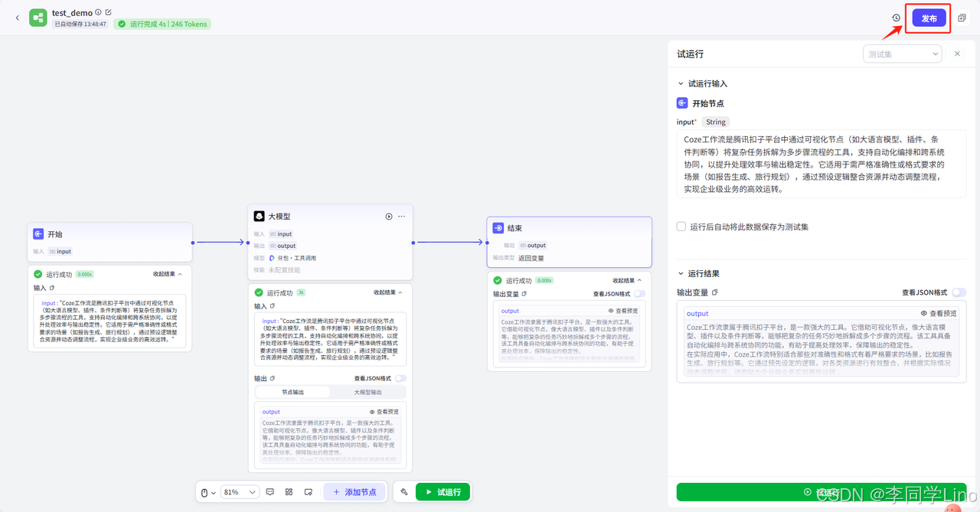
Task: Edit the test_demo workflow name
Action: [108, 12]
